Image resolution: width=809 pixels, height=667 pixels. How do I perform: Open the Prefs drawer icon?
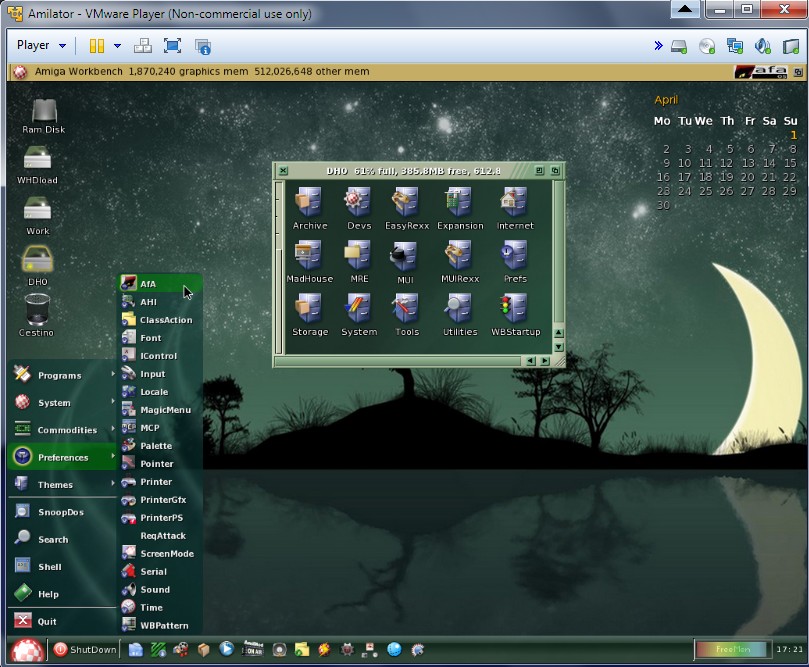[515, 258]
